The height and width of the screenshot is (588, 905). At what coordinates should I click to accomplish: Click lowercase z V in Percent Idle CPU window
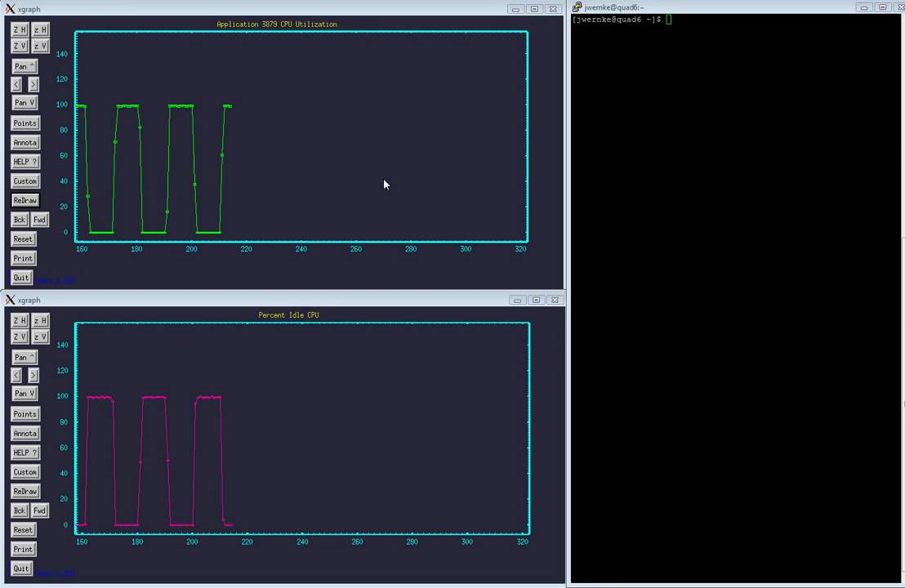click(x=40, y=336)
